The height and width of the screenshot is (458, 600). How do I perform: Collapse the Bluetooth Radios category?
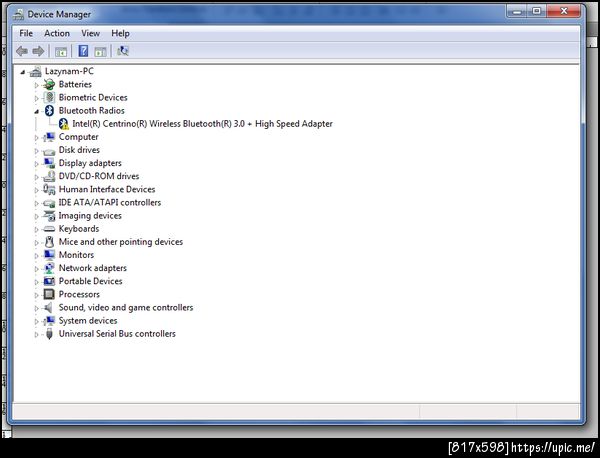pos(36,111)
